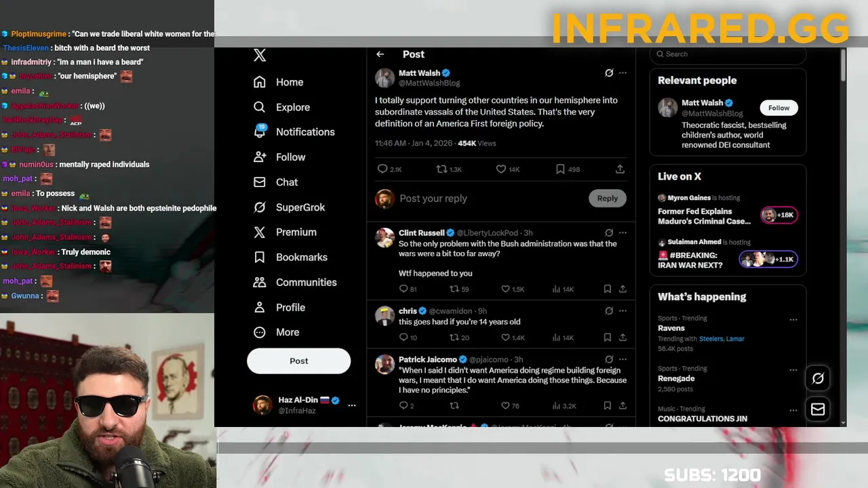Open Premium in sidebar
This screenshot has height=488, width=868.
(x=285, y=232)
